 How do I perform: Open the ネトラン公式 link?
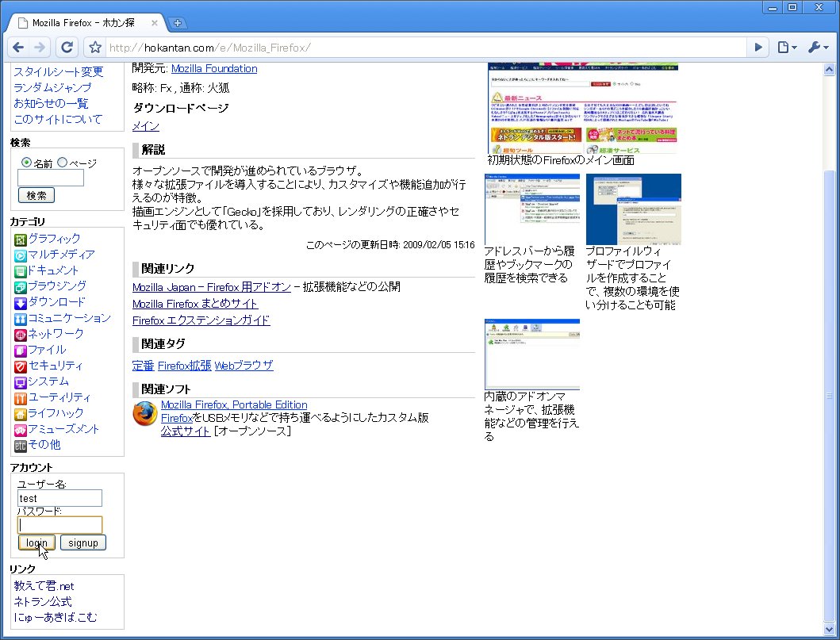43,601
